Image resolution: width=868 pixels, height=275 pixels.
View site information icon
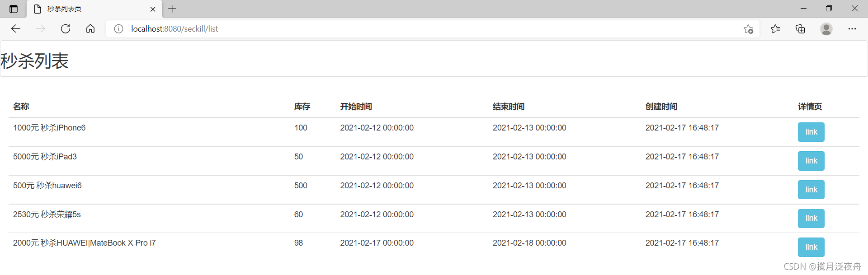click(118, 29)
